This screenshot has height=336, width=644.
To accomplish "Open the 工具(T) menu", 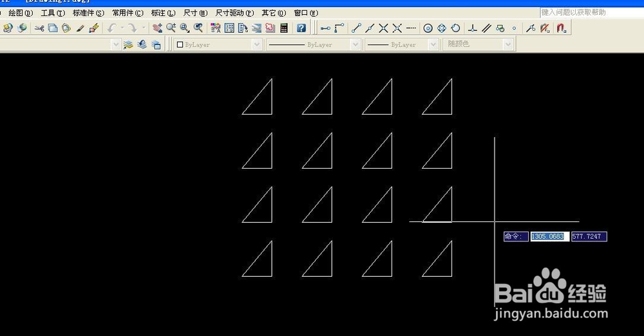I will click(53, 13).
